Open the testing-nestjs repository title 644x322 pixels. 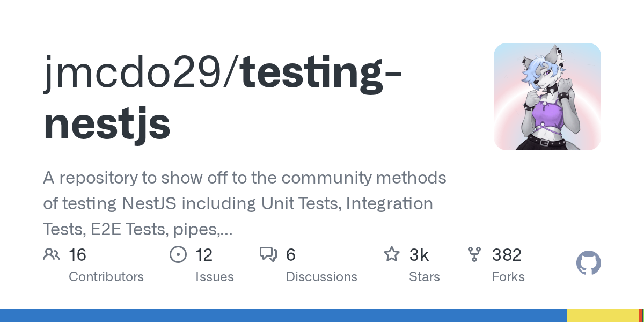223,99
